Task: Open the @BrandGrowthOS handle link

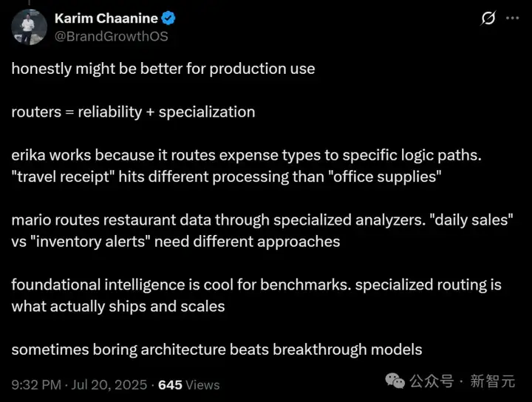Action: pos(112,36)
